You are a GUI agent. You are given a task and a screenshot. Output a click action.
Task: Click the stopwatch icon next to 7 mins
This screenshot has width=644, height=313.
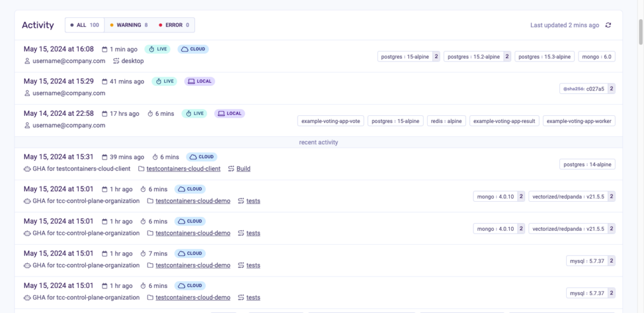pos(143,254)
